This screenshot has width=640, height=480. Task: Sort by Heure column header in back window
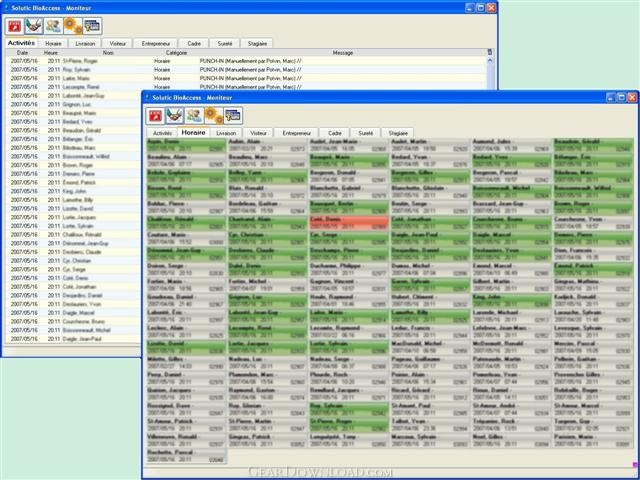coord(51,53)
